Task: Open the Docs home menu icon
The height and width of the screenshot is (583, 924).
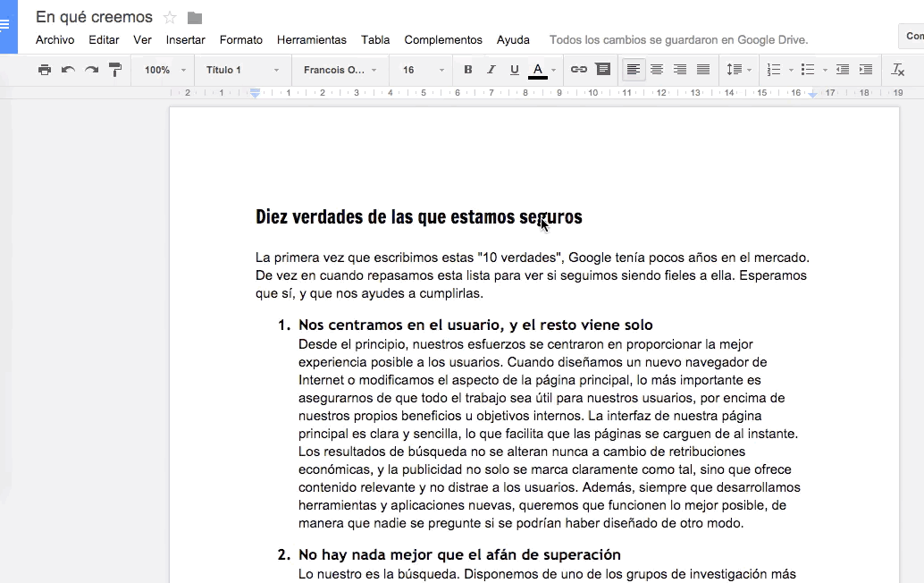Action: (5, 25)
